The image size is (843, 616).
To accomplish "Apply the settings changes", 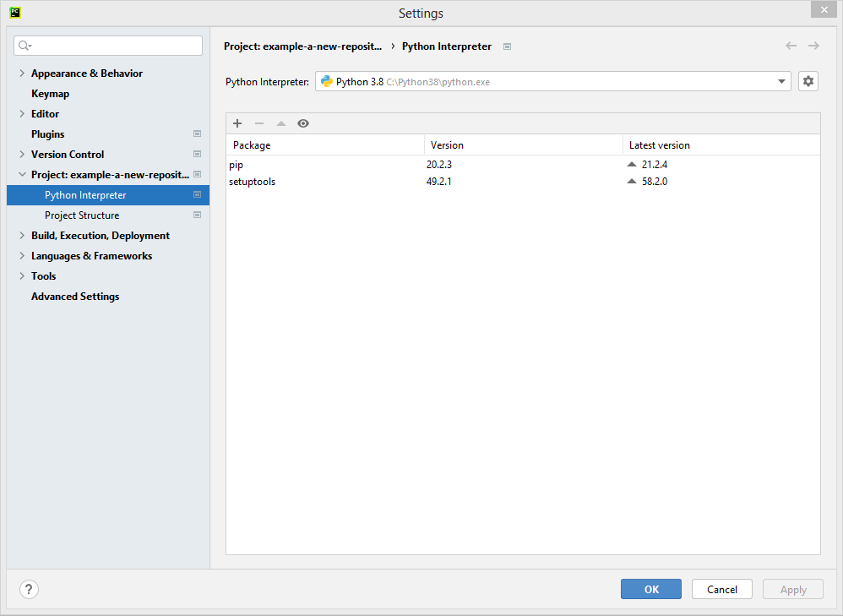I will pyautogui.click(x=792, y=589).
